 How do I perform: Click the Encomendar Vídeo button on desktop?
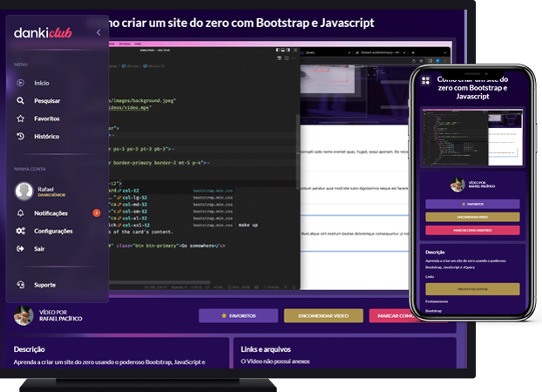(323, 315)
